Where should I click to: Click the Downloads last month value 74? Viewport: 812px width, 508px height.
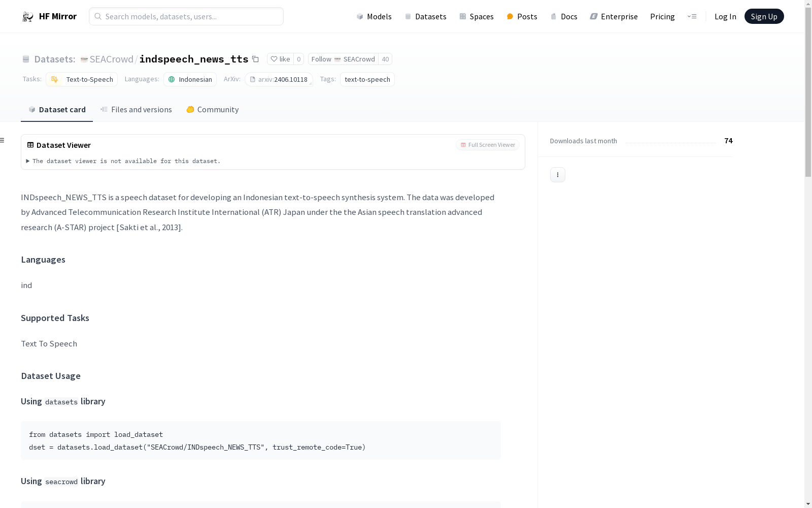pos(728,141)
